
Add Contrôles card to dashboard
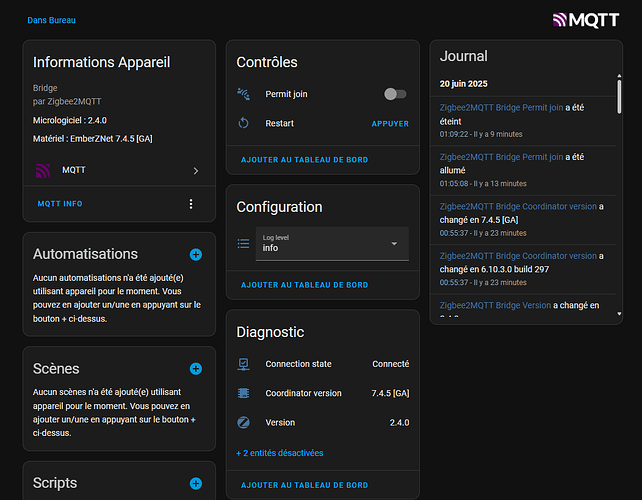(x=304, y=160)
